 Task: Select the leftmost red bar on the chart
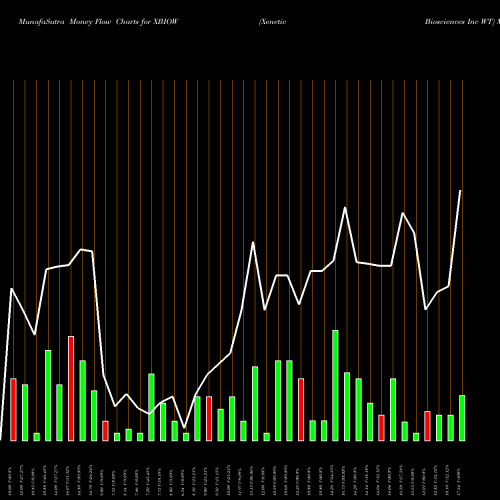point(13,410)
